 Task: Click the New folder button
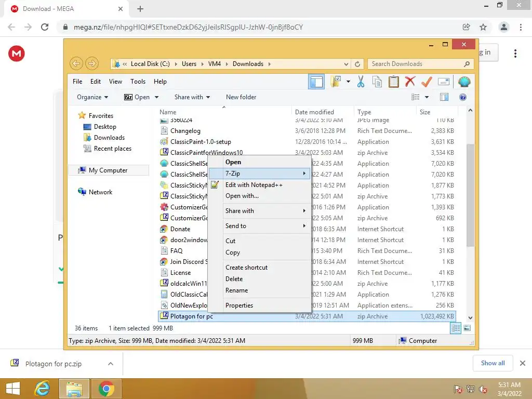pyautogui.click(x=241, y=97)
